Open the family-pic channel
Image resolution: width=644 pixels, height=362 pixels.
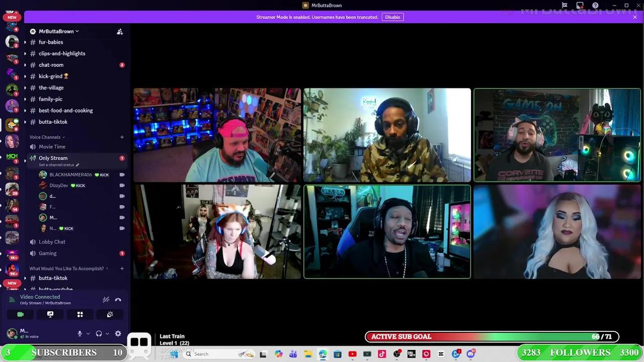tap(50, 99)
